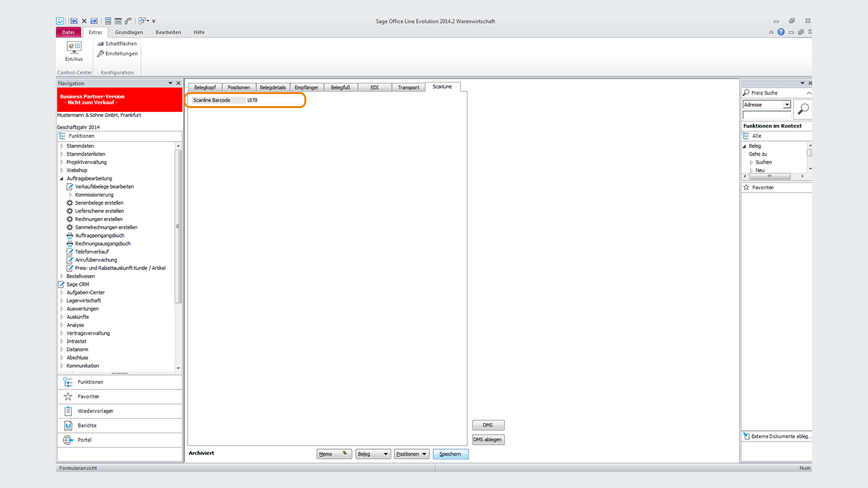Switch to the Grundlagen ribbon tab

pos(129,32)
